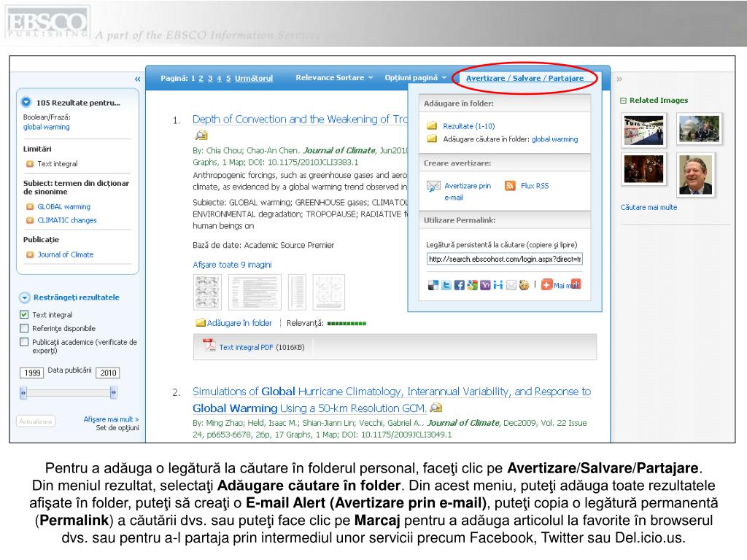Remove 'Journal of Climate' publication filter X
This screenshot has width=747, height=560.
coord(29,254)
